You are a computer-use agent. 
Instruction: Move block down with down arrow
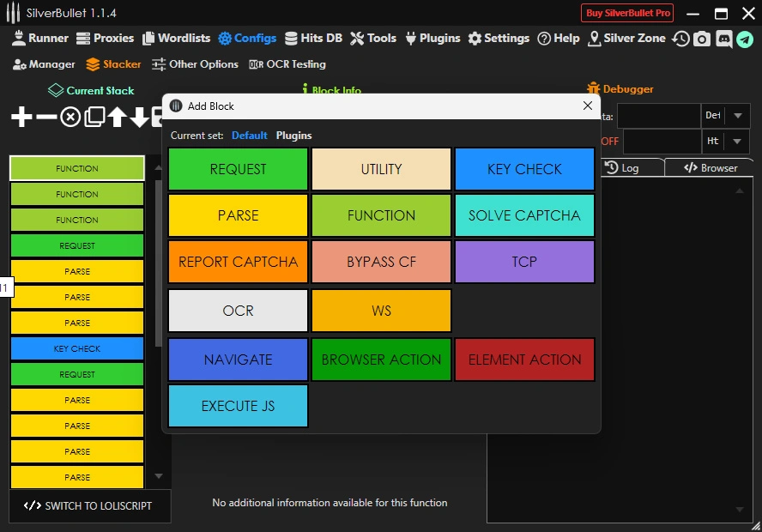140,117
